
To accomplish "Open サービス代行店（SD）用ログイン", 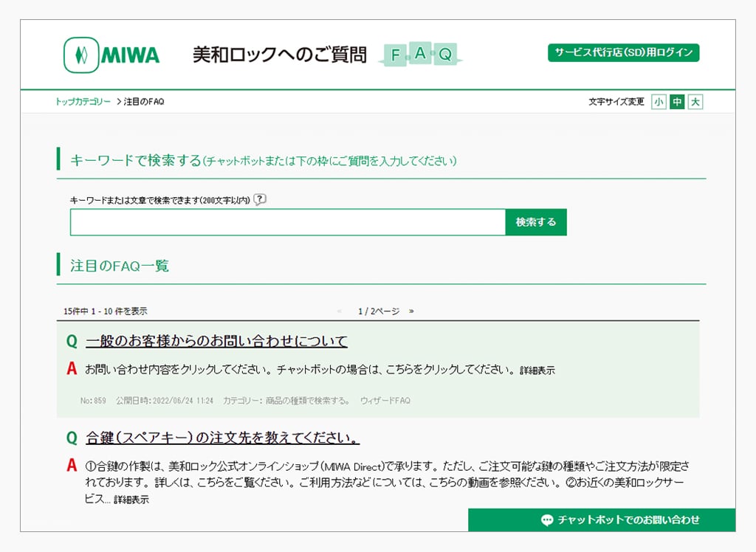I will 622,52.
